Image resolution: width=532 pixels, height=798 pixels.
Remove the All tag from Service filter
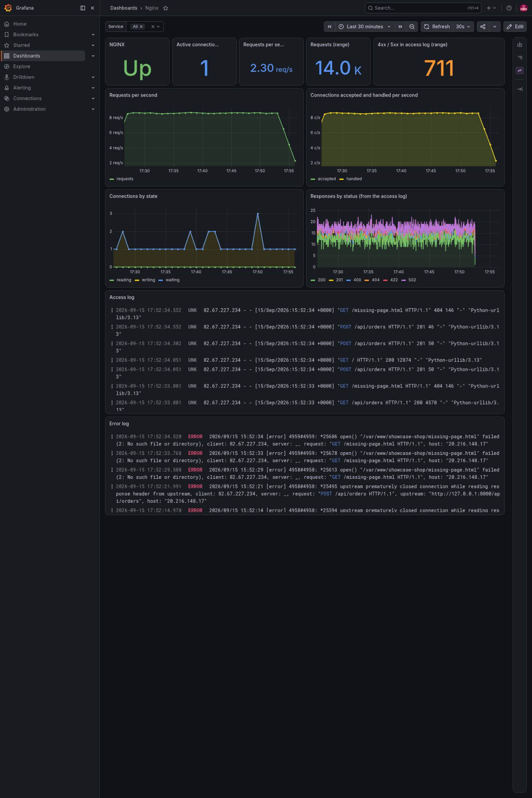pos(141,27)
